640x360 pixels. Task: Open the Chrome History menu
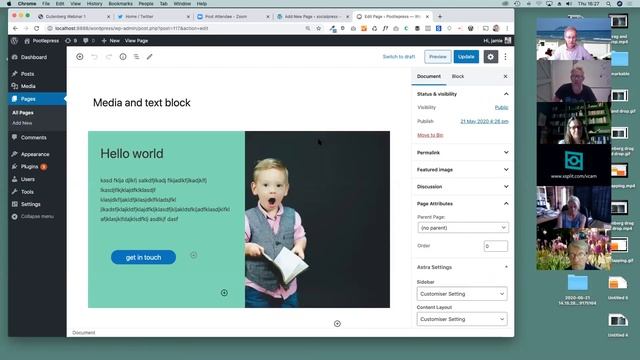tap(94, 4)
